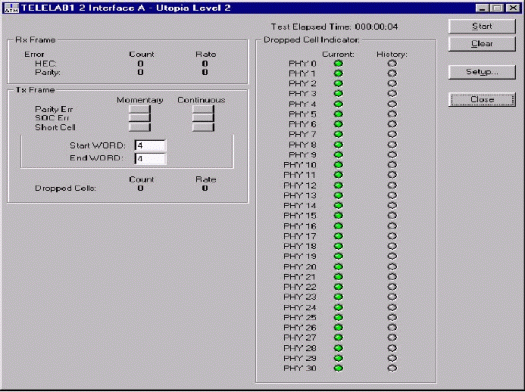This screenshot has width=525, height=392.
Task: Click PHY 5 current green indicator
Action: [339, 114]
